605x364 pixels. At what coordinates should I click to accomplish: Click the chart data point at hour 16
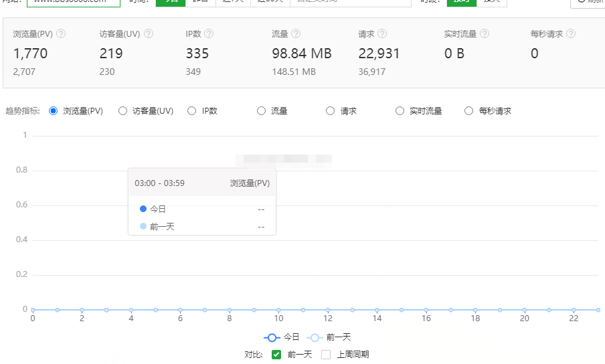click(426, 310)
